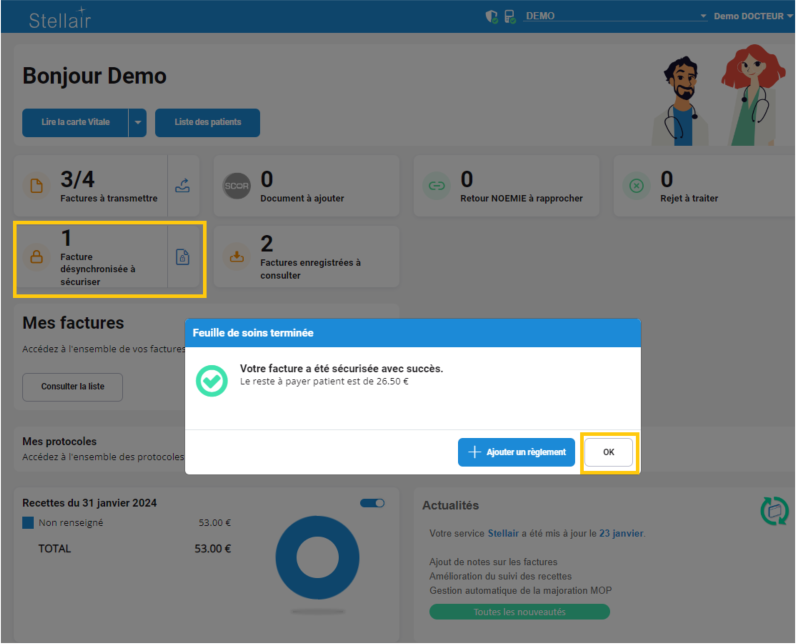This screenshot has width=796, height=644.
Task: Click the shield security status icon
Action: [491, 16]
